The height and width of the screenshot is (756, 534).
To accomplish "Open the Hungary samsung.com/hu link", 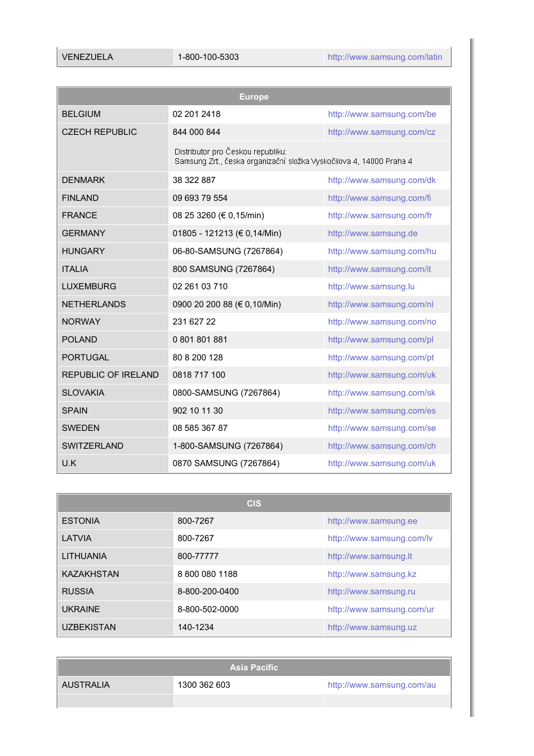I will pos(382,251).
